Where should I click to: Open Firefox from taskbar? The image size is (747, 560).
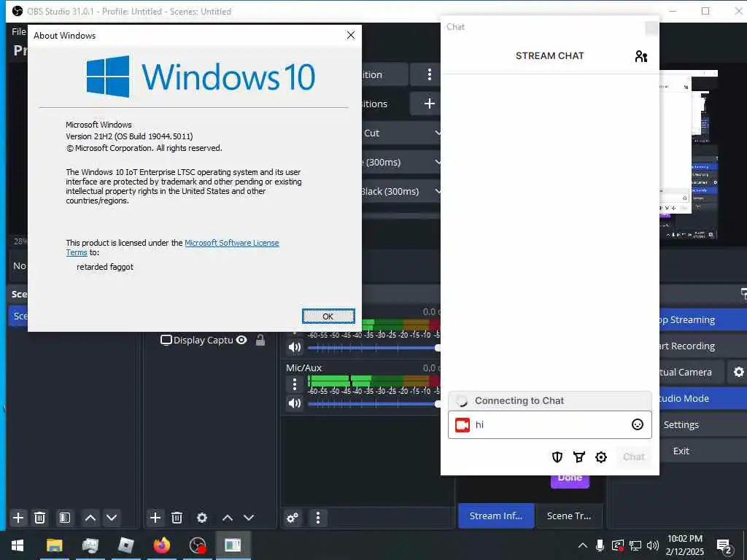click(161, 545)
